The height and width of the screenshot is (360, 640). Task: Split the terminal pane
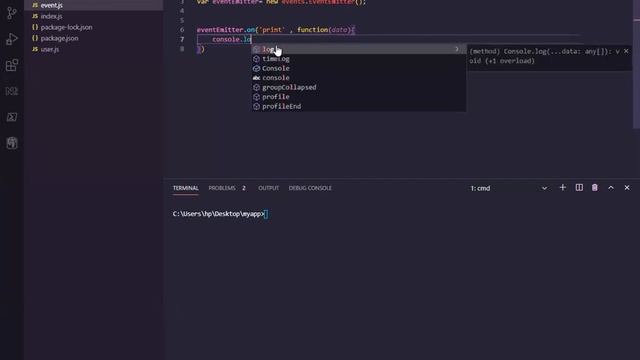[579, 188]
